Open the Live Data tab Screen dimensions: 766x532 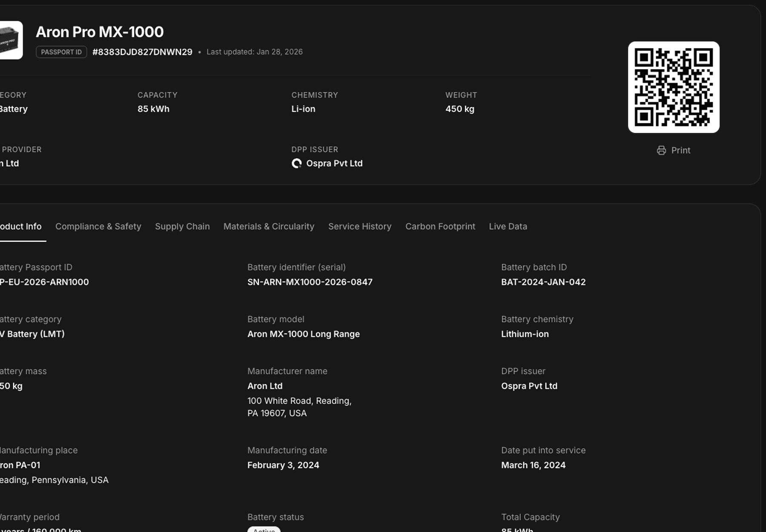508,226
